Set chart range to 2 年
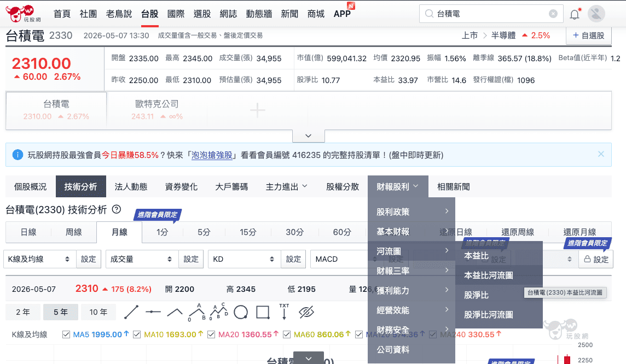The height and width of the screenshot is (364, 626). click(x=23, y=312)
